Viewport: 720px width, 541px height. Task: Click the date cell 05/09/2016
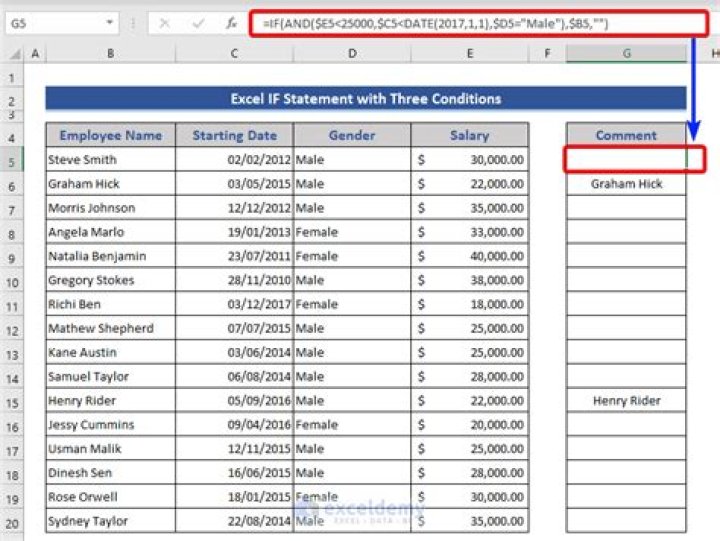pyautogui.click(x=234, y=400)
